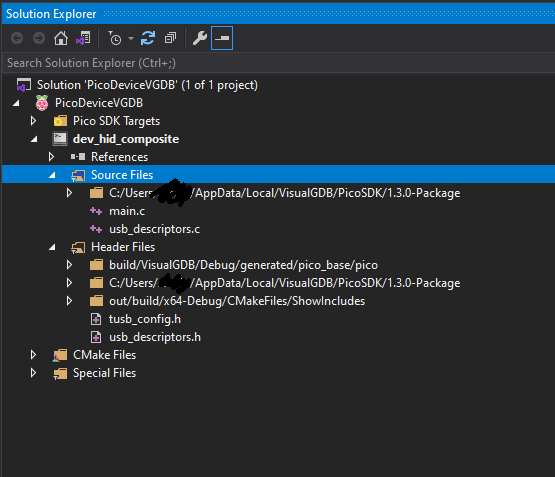Select the PicoDeviceVGDB project

click(99, 103)
